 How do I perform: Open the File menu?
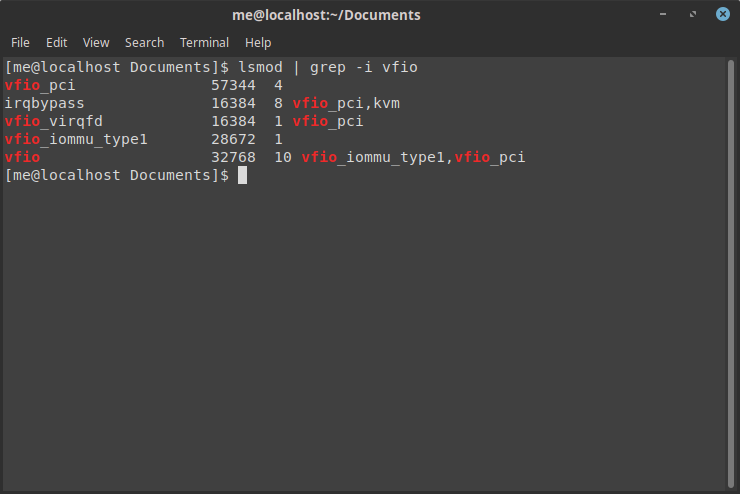pos(20,43)
